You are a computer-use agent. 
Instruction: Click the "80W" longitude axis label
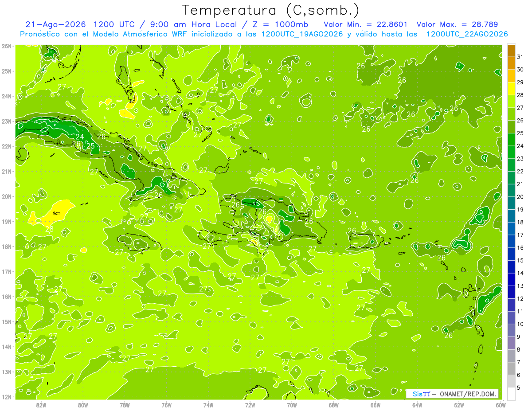click(x=83, y=405)
